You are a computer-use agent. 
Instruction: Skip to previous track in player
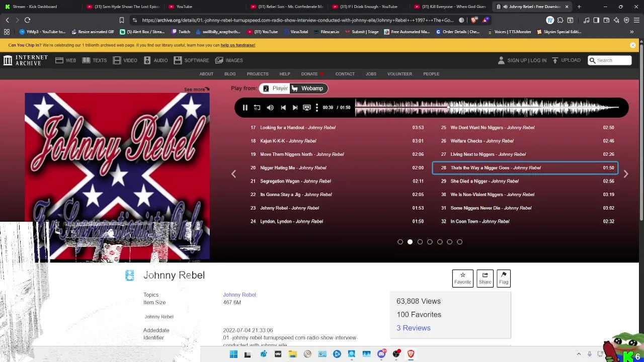(283, 108)
